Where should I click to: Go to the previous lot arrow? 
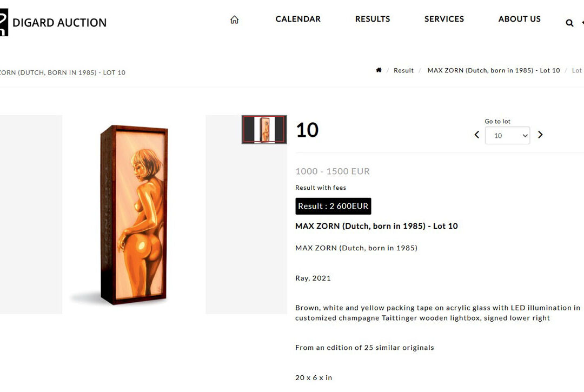(476, 135)
